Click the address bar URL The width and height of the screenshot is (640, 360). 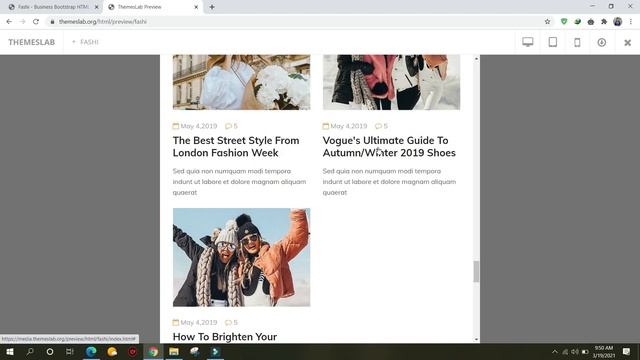[x=103, y=22]
